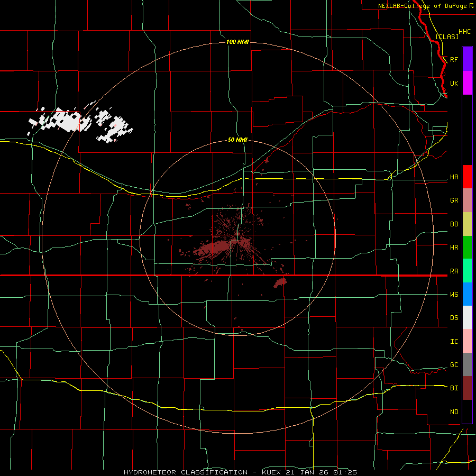Screen dimensions: 476x476
Task: Click the DS white legend swatch
Action: click(x=467, y=317)
